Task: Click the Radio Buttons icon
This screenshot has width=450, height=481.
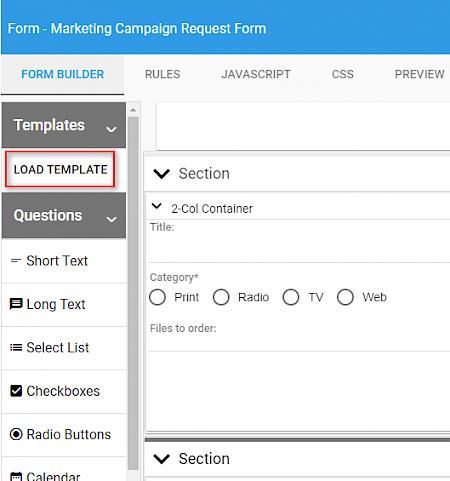Action: tap(16, 434)
